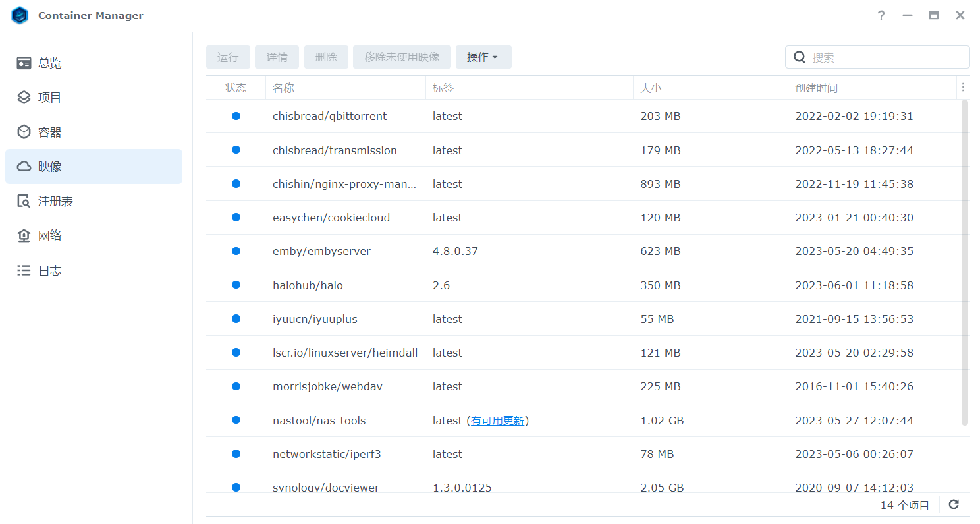Click the refresh icon beside item count
Screen dimensions: 980x524
954,505
